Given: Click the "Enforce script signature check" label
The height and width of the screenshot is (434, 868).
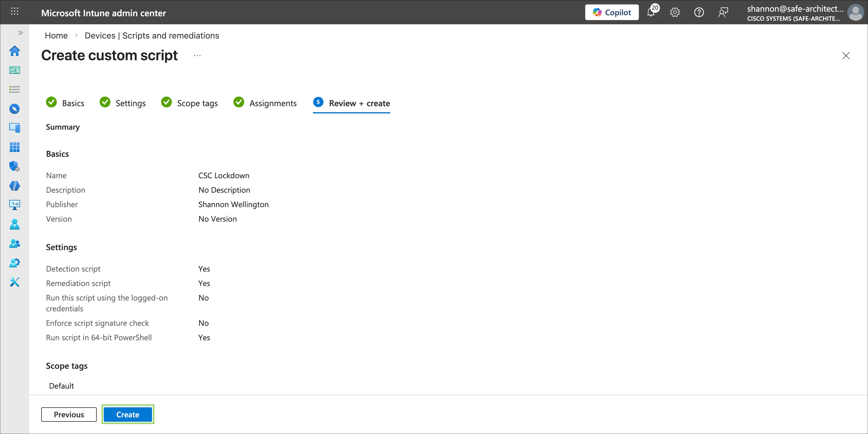Looking at the screenshot, I should tap(97, 323).
